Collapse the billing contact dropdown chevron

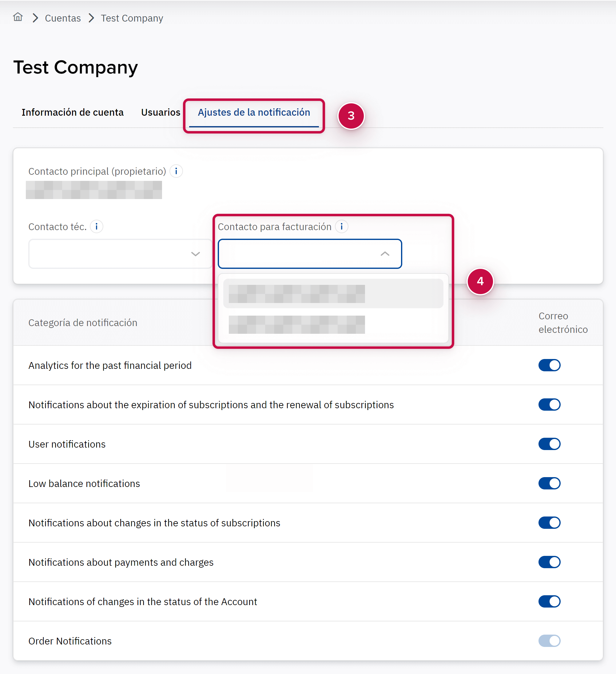click(x=385, y=254)
